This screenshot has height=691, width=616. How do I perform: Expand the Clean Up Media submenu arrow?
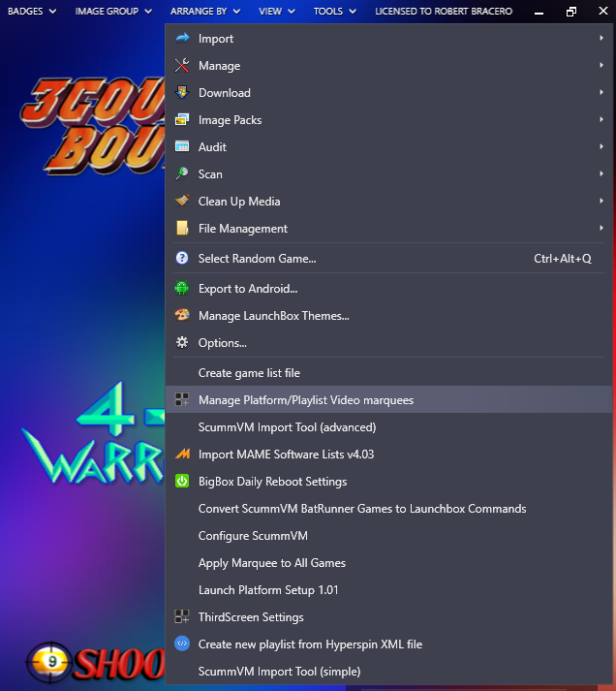pyautogui.click(x=601, y=201)
